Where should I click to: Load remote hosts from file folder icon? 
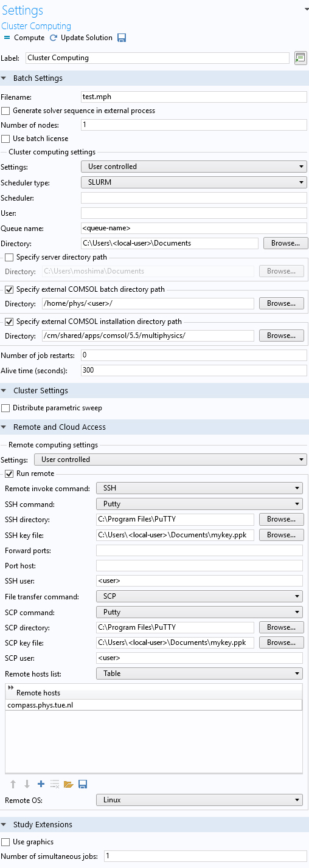[69, 784]
